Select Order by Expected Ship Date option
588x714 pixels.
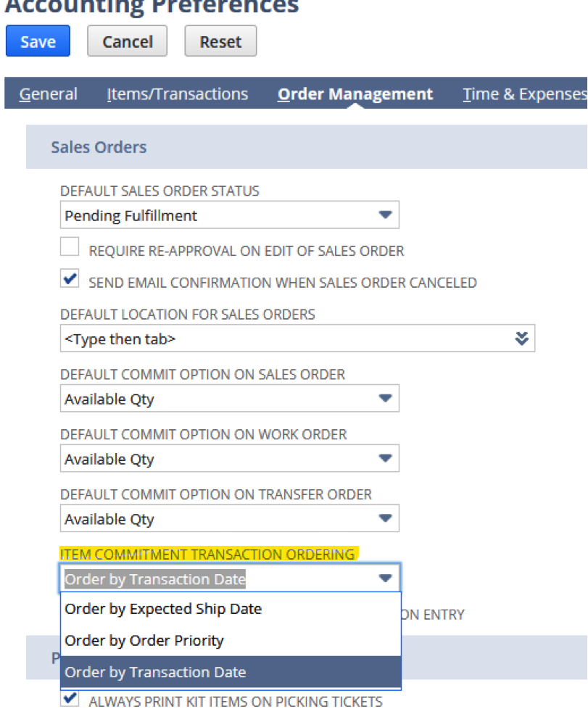point(162,609)
